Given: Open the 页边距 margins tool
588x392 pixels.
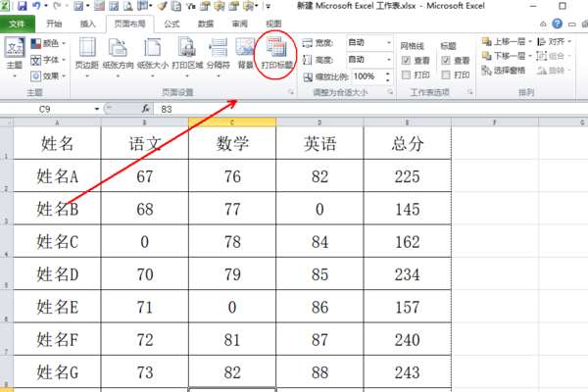Looking at the screenshot, I should pos(86,55).
